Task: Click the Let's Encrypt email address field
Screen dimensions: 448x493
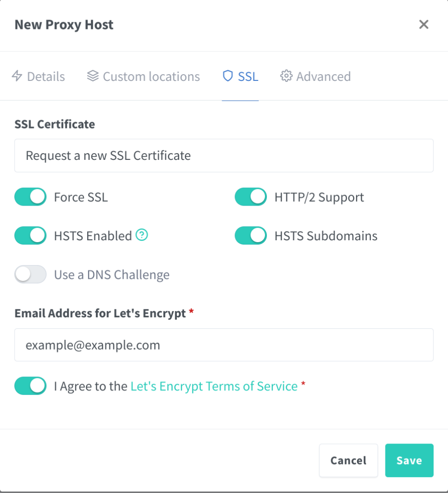Action: coord(224,345)
